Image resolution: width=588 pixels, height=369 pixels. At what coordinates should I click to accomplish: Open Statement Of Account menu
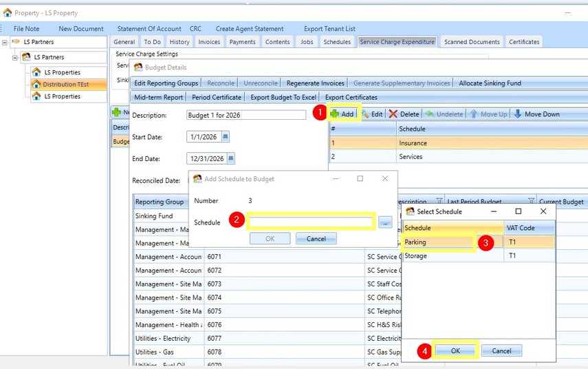click(149, 28)
